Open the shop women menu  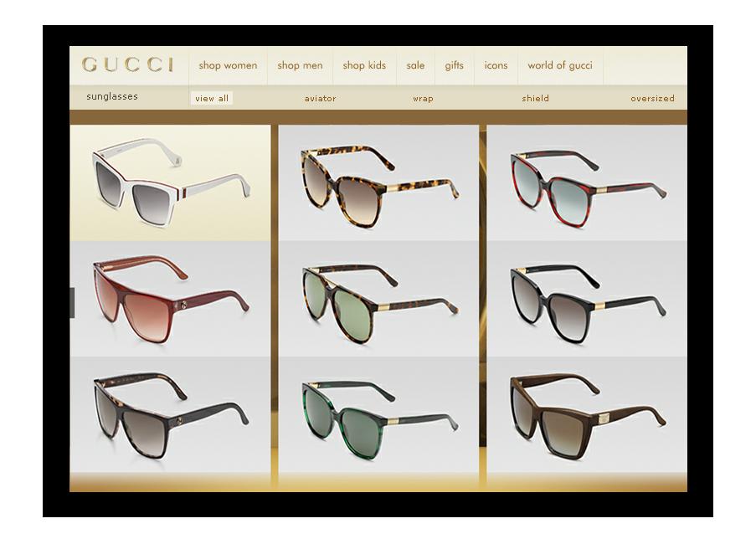click(x=228, y=65)
